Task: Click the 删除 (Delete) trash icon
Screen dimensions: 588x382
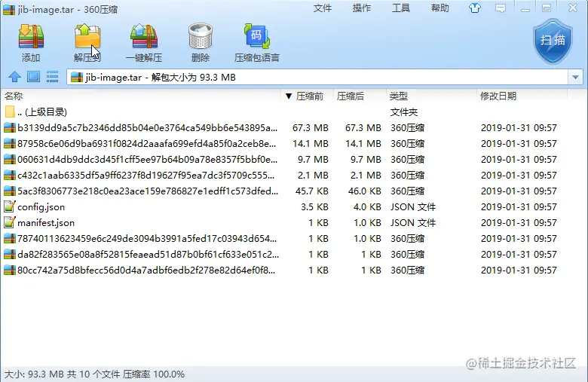Action: tap(201, 37)
